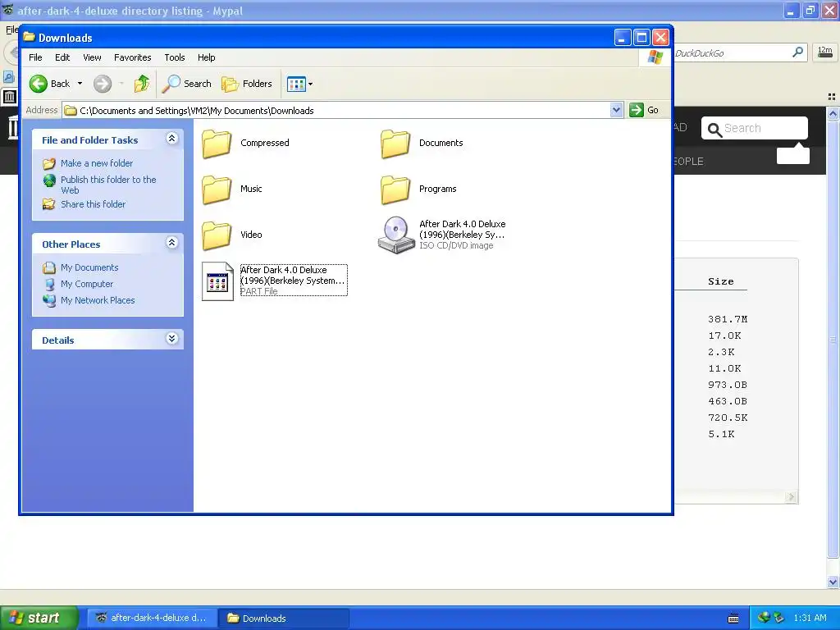Viewport: 840px width, 630px height.
Task: Open the Edit menu
Action: (62, 57)
